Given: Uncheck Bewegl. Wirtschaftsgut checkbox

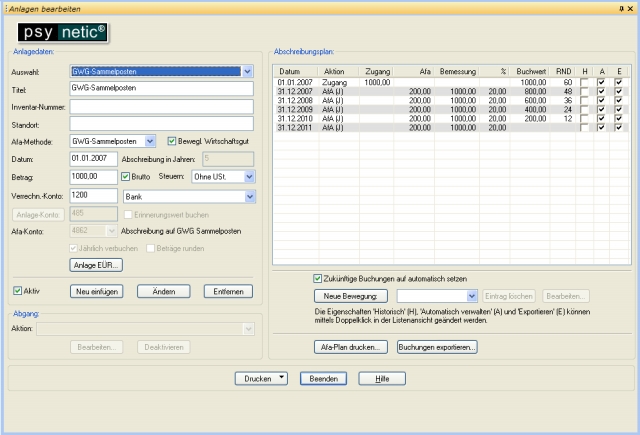Looking at the screenshot, I should pos(171,141).
